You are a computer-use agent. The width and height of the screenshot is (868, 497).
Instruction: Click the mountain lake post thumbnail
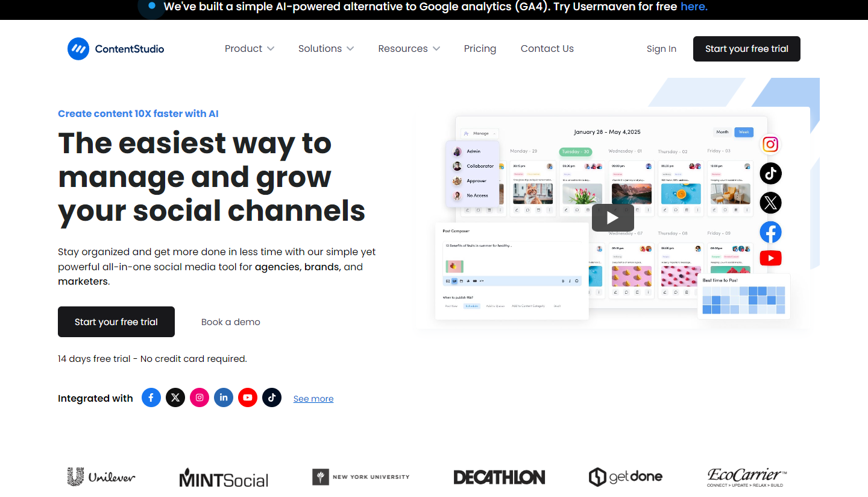coord(632,194)
